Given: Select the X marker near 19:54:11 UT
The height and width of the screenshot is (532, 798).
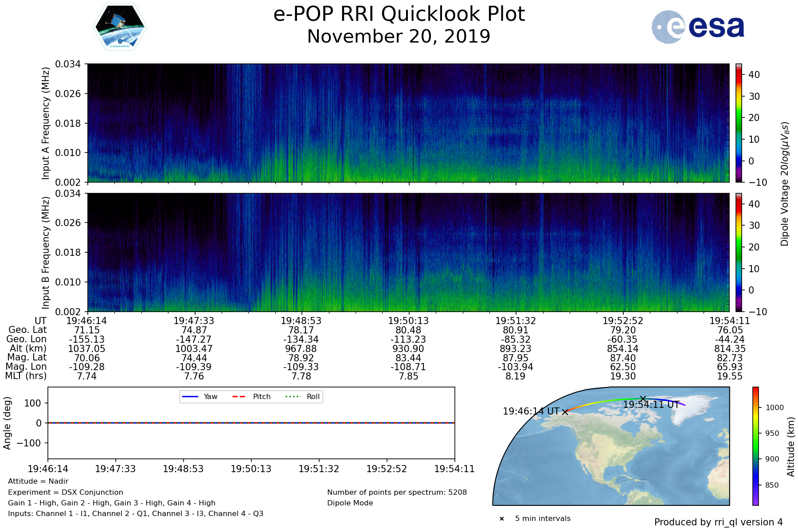Looking at the screenshot, I should pos(643,399).
